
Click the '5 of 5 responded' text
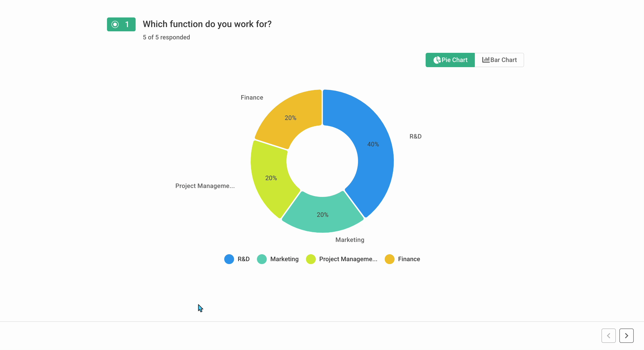pos(166,37)
